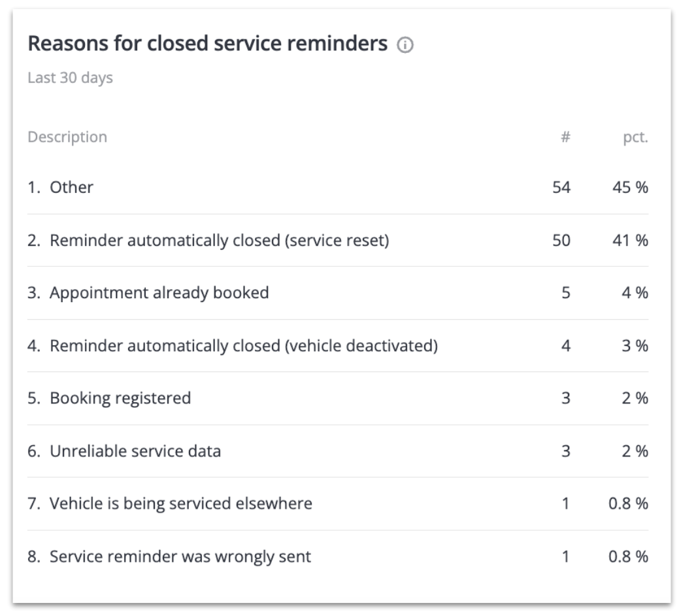681x616 pixels.
Task: Open 'Vehicle is being serviced elsewhere' row
Action: (180, 504)
